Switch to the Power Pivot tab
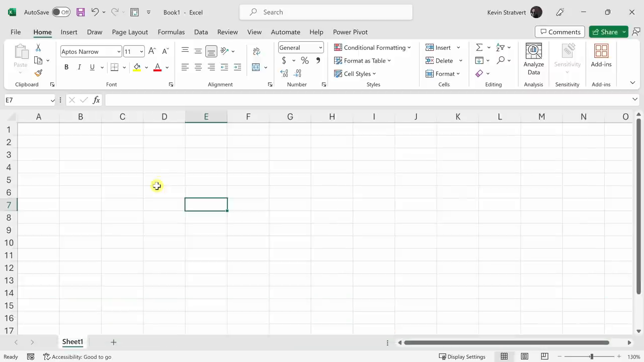 [x=350, y=32]
